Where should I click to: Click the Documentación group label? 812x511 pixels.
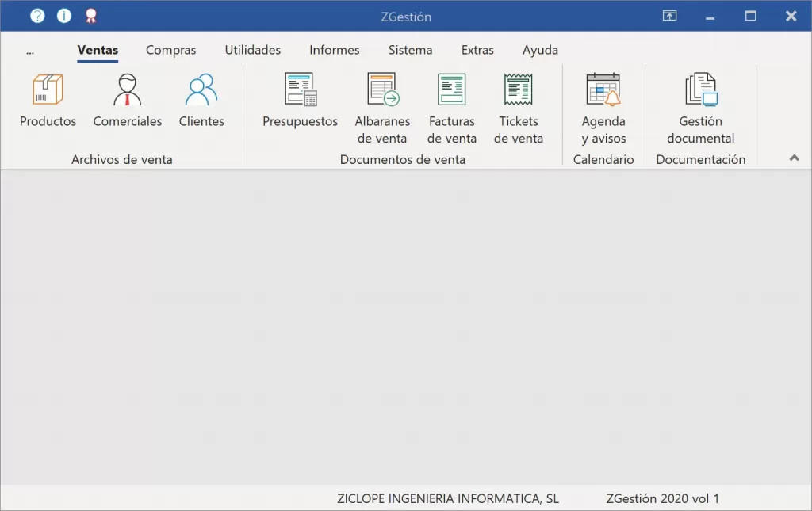(701, 160)
